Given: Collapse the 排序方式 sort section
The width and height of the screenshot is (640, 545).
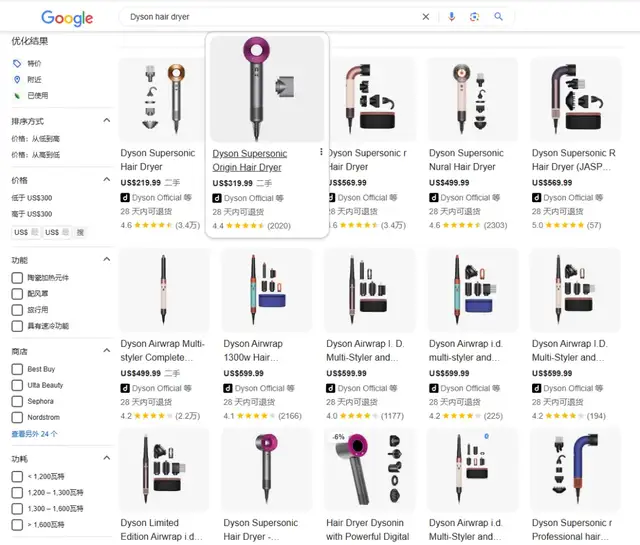Looking at the screenshot, I should 107,120.
